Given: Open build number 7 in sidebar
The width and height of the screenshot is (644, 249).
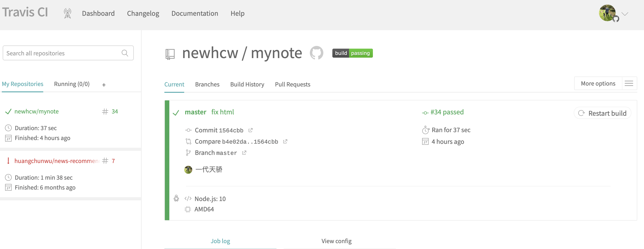Looking at the screenshot, I should (x=113, y=161).
